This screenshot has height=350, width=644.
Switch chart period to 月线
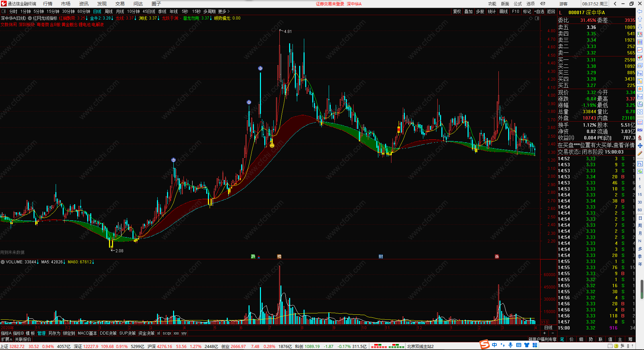click(x=120, y=11)
